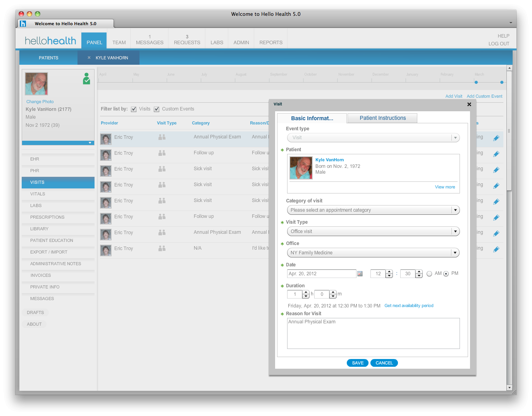532x416 pixels.
Task: Open the calendar date picker icon
Action: point(360,273)
